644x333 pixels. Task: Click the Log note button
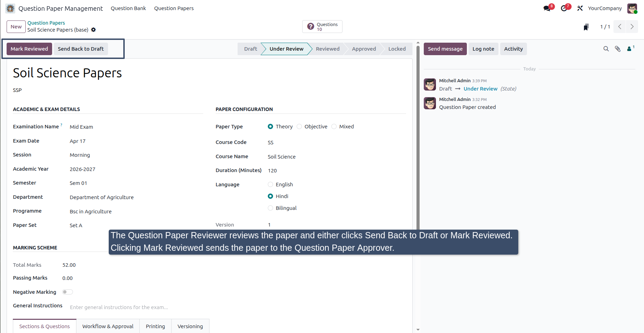pyautogui.click(x=483, y=49)
